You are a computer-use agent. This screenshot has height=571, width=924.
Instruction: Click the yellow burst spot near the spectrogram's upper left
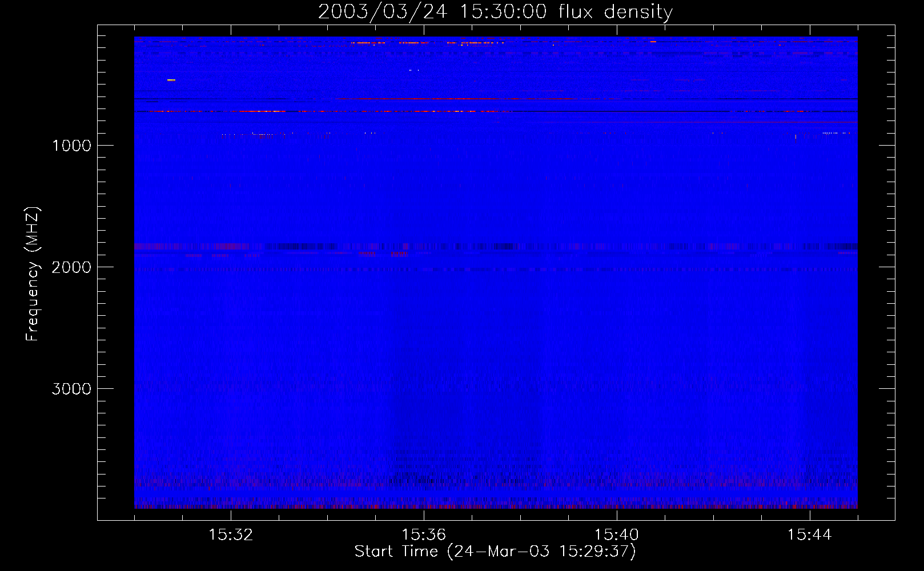171,80
